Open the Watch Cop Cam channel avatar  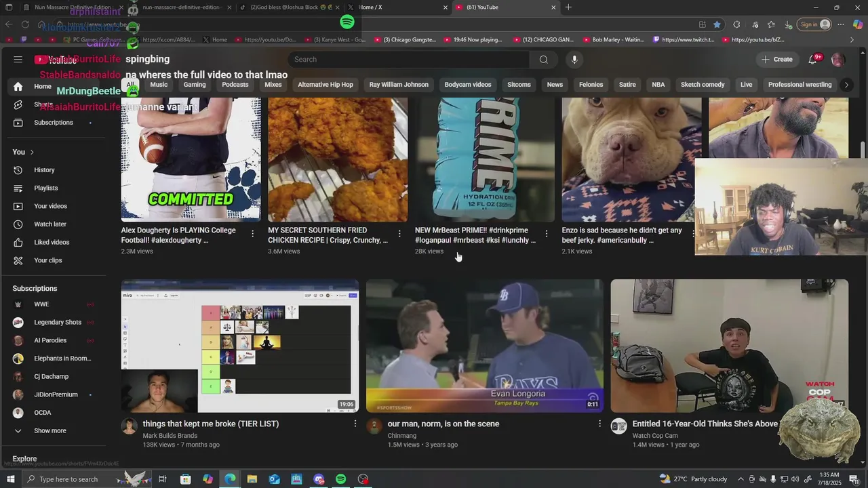(618, 426)
